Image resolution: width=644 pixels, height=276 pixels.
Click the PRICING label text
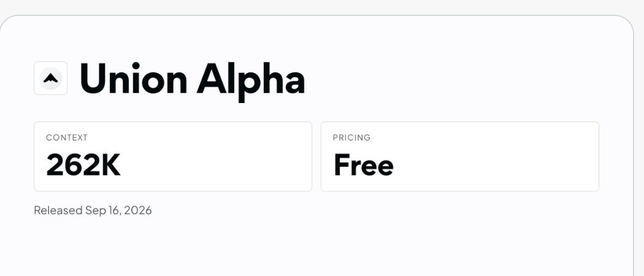[x=351, y=137]
